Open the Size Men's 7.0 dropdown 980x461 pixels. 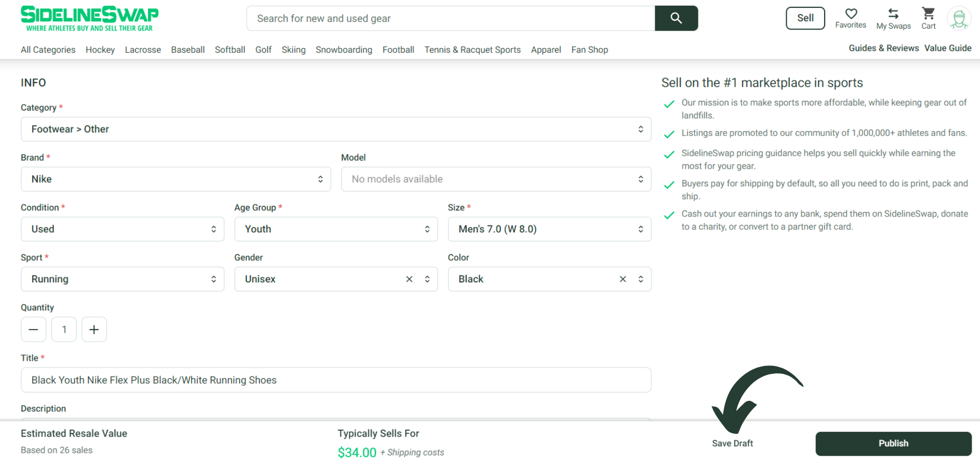(x=549, y=229)
